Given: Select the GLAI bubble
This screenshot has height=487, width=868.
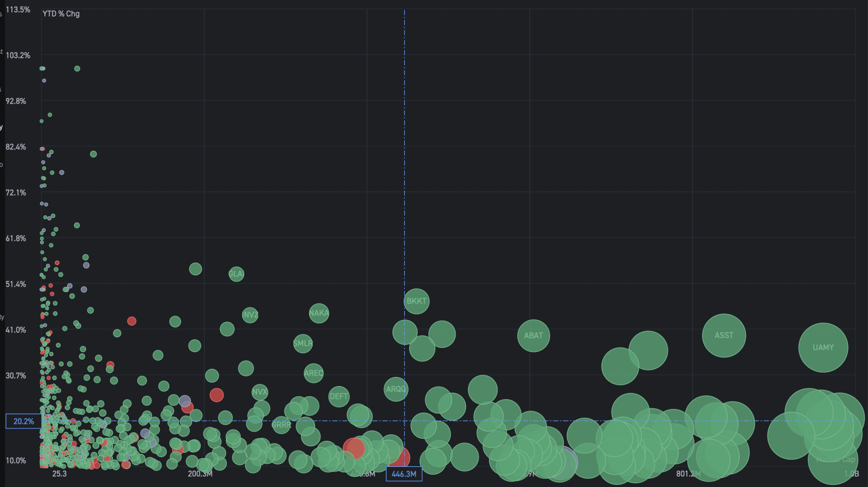Looking at the screenshot, I should tap(236, 274).
